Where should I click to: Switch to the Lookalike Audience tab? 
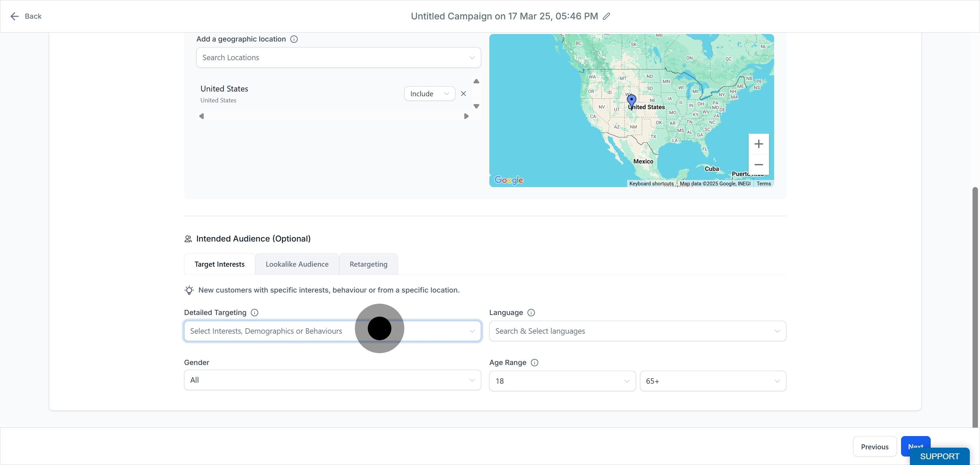[x=297, y=264]
